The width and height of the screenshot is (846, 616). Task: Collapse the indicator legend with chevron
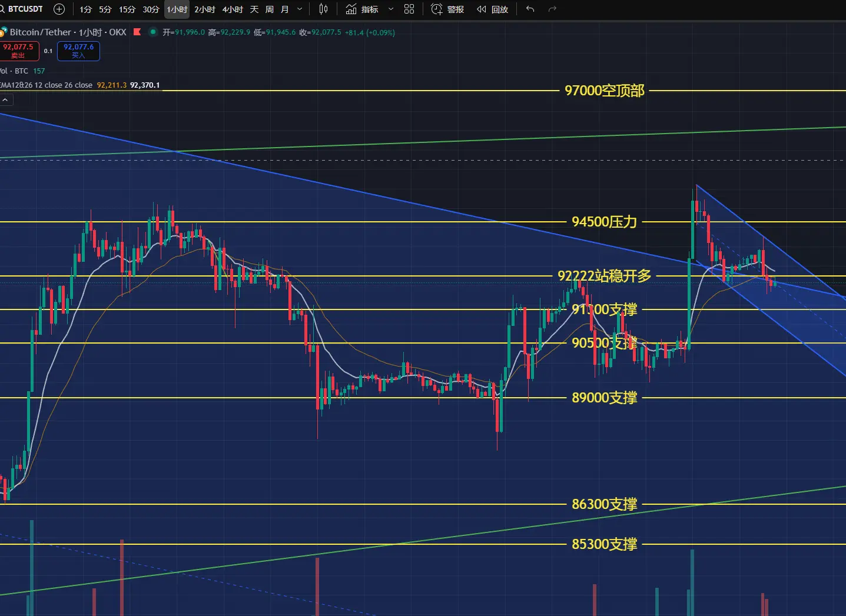pyautogui.click(x=5, y=100)
